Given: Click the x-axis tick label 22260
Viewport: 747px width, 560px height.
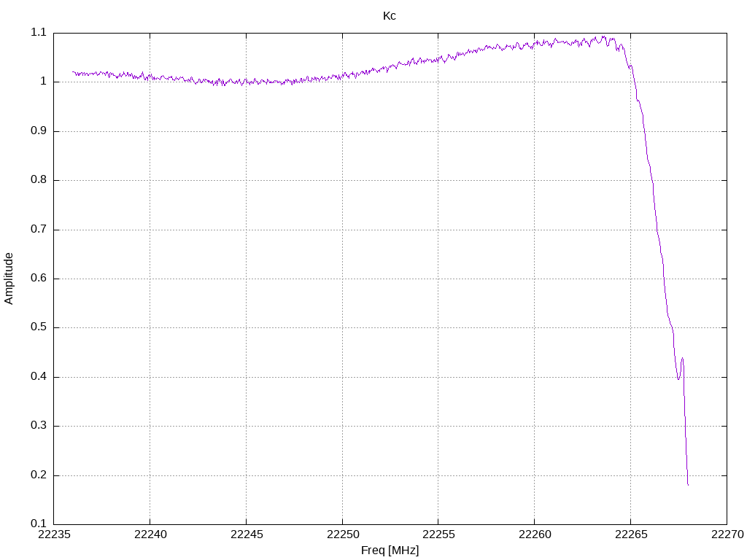Looking at the screenshot, I should coord(535,534).
